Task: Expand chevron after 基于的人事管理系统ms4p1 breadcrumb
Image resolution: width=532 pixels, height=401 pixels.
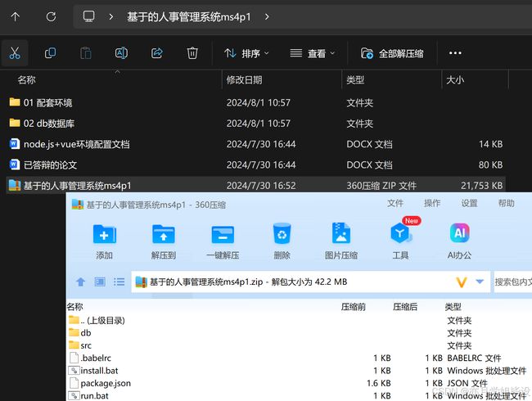Action: coord(267,16)
